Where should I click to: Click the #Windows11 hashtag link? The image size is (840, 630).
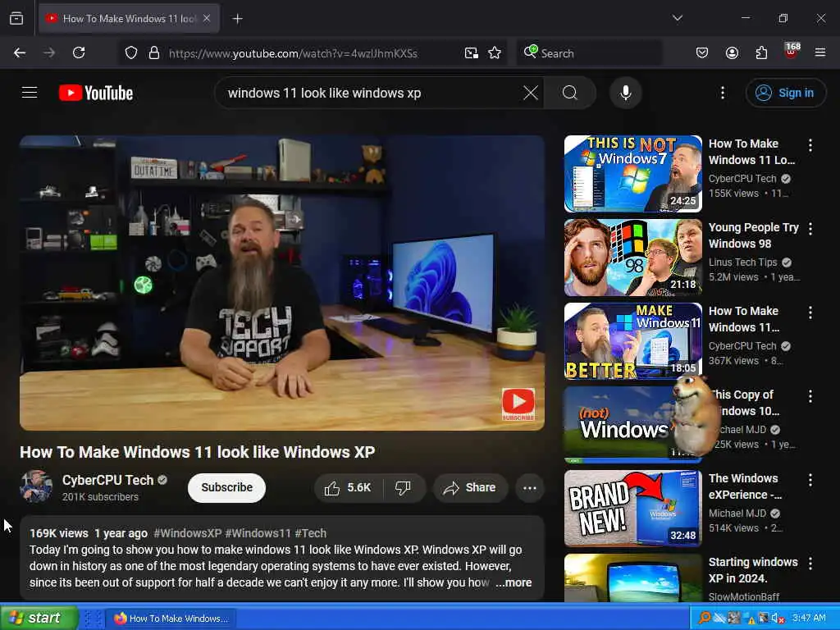[x=258, y=533]
